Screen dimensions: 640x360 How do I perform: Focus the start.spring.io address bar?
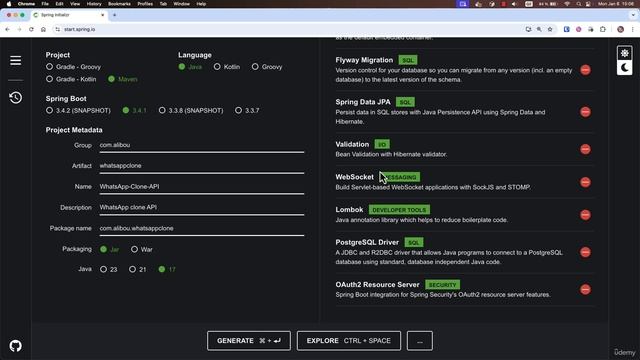(286, 29)
